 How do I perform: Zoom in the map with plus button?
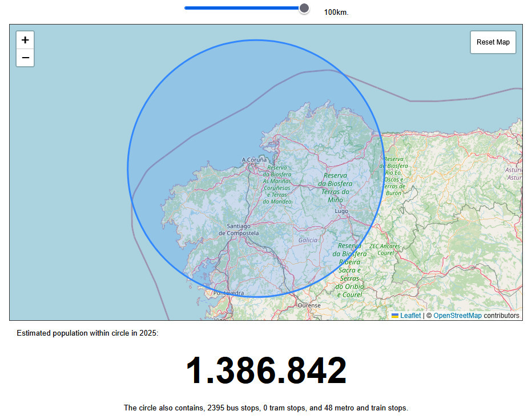pyautogui.click(x=25, y=40)
